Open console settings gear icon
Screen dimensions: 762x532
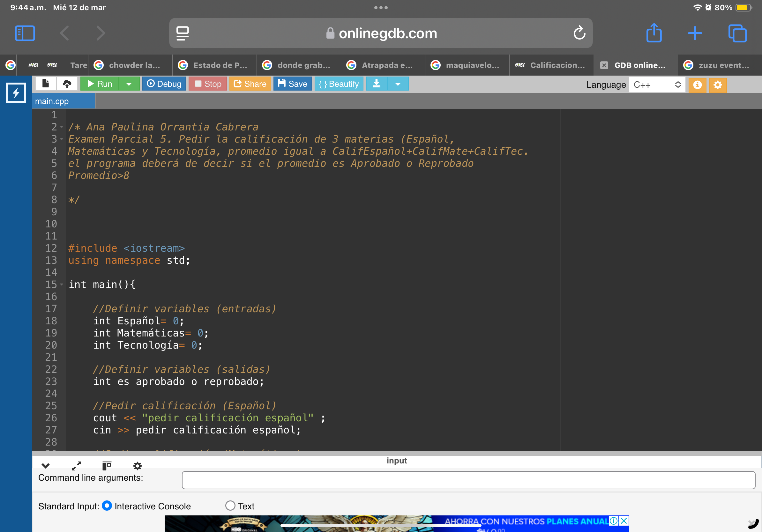(x=138, y=466)
